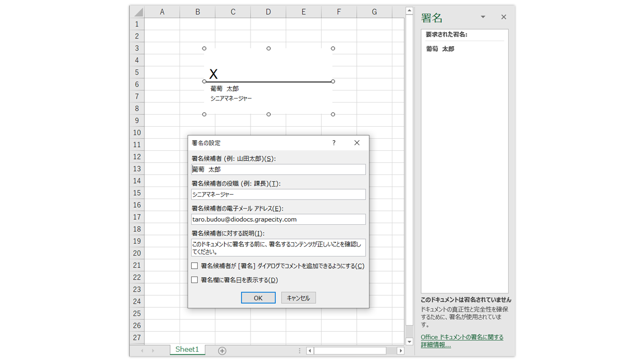This screenshot has width=644, height=362.
Task: Confirm the signature setup with OK
Action: coord(258,298)
